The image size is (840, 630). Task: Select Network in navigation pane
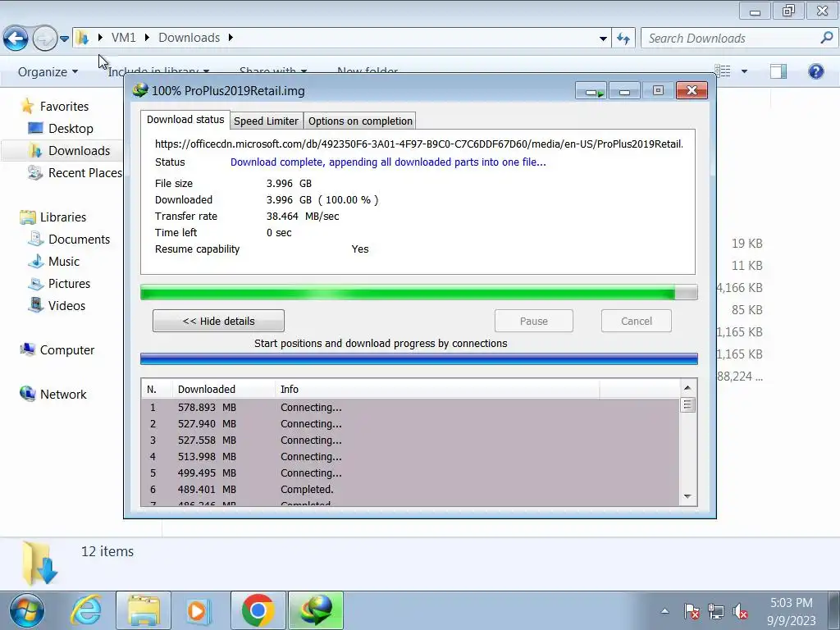click(x=62, y=395)
